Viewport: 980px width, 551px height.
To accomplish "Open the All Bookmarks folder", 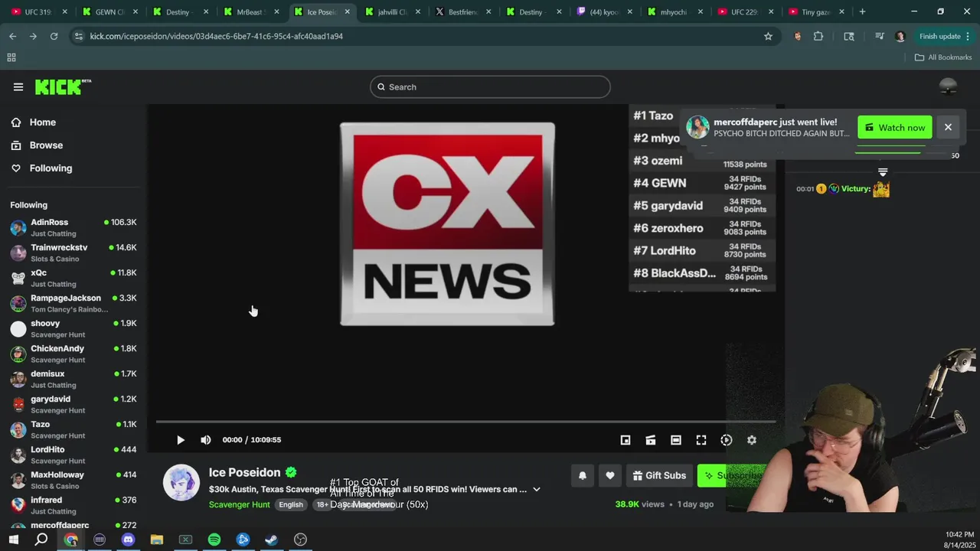I will pos(943,57).
